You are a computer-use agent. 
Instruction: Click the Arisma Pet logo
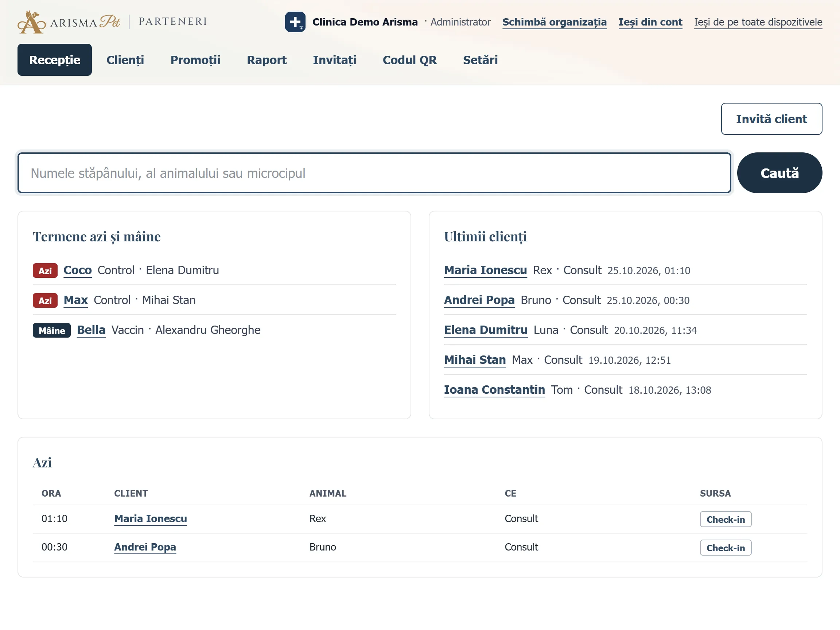click(69, 22)
